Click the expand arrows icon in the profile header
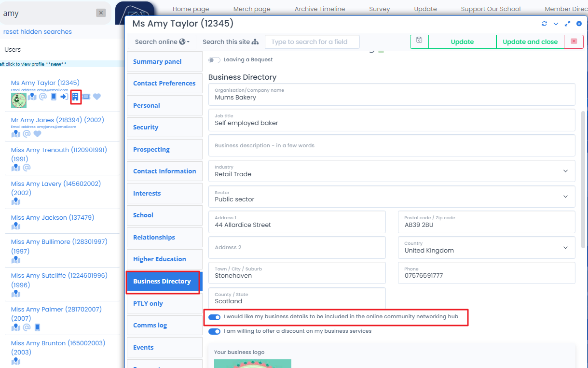Viewport: 588px width, 368px height. 567,24
